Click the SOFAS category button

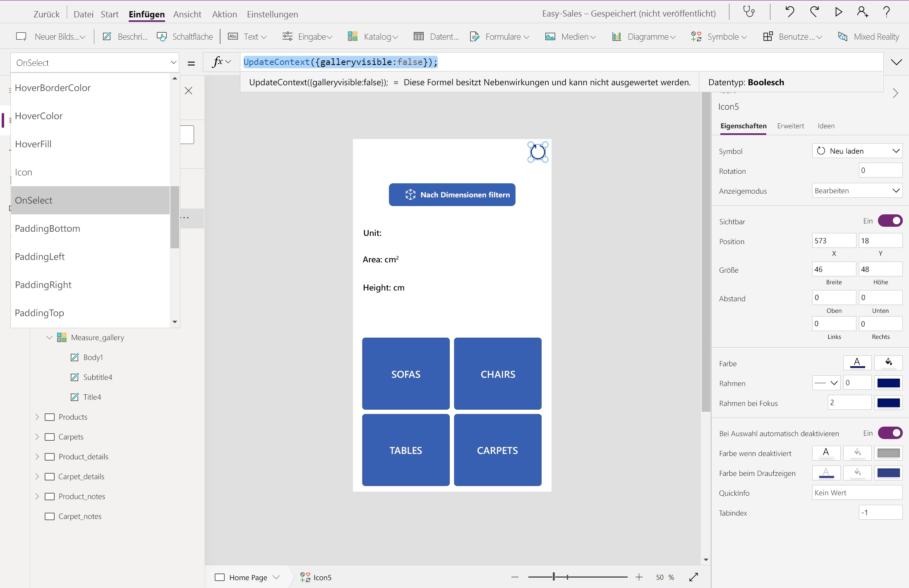point(405,374)
